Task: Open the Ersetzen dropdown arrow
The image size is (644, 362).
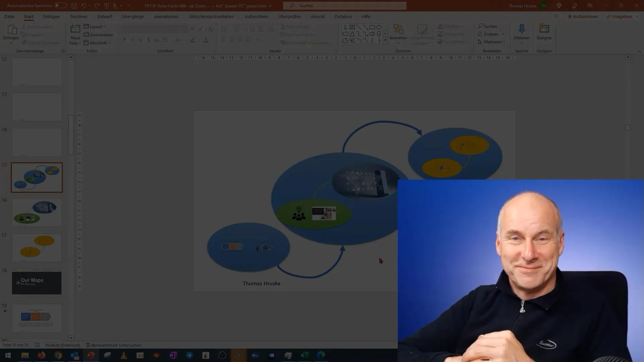Action: [x=503, y=34]
